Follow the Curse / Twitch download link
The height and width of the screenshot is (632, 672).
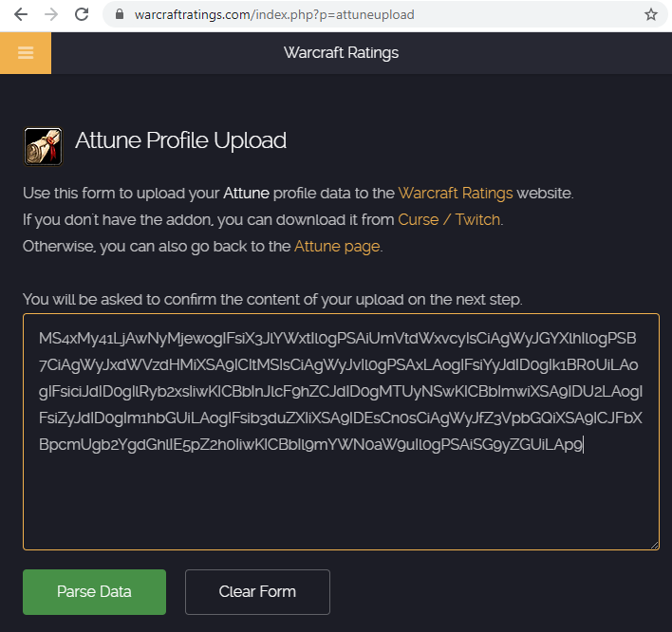[449, 219]
